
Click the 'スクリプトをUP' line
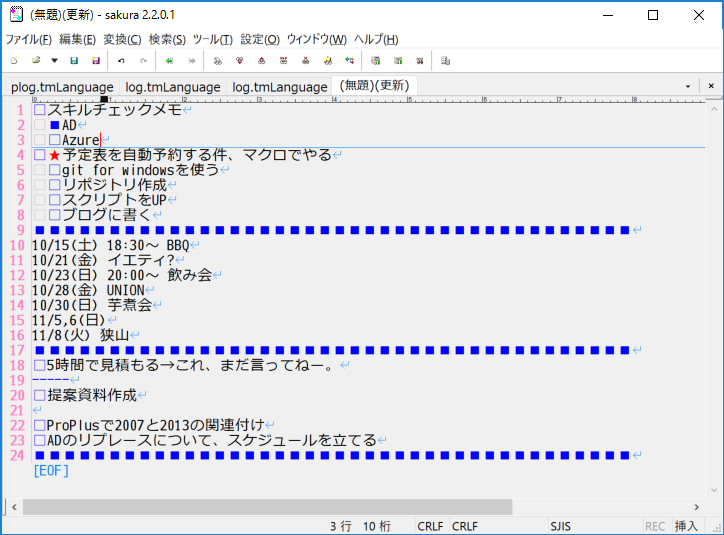pos(115,200)
